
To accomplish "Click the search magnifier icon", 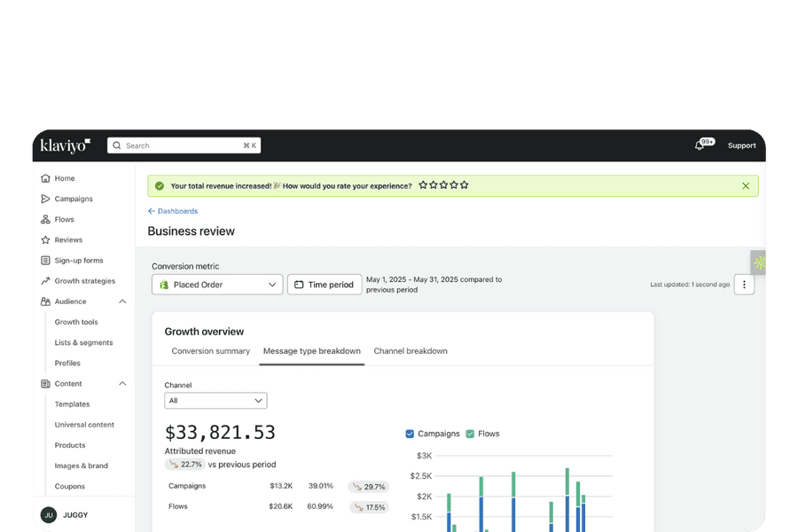I will (x=116, y=145).
